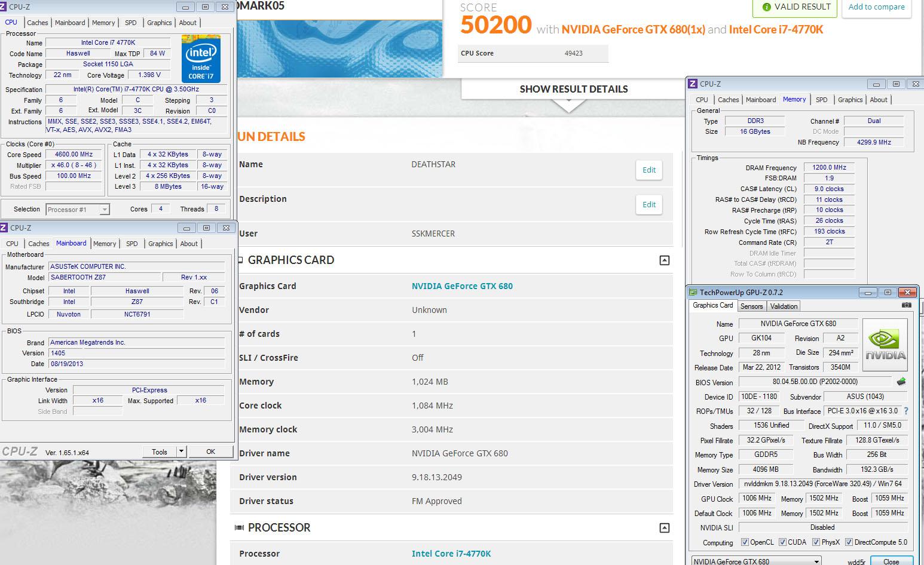The width and height of the screenshot is (924, 565).
Task: Click the 50200 score number
Action: [x=495, y=25]
